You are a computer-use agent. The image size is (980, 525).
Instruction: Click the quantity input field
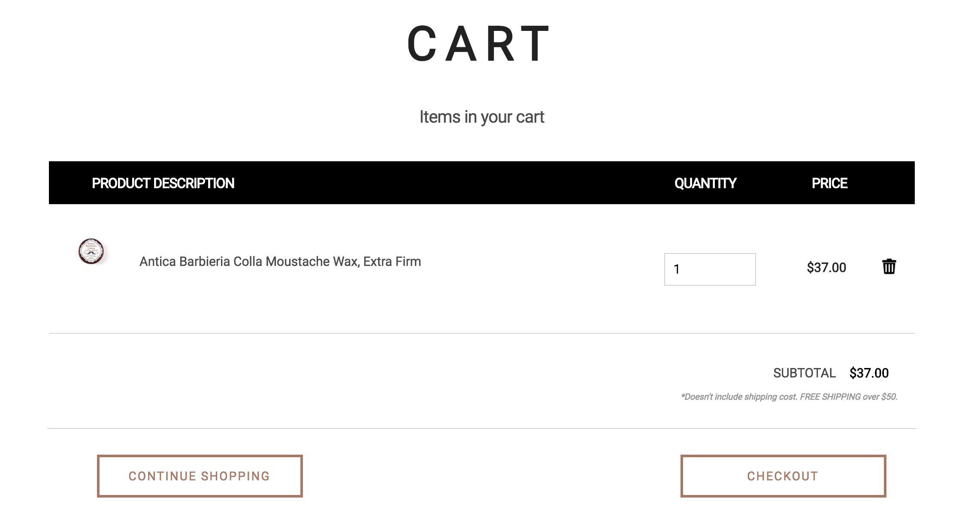[710, 269]
